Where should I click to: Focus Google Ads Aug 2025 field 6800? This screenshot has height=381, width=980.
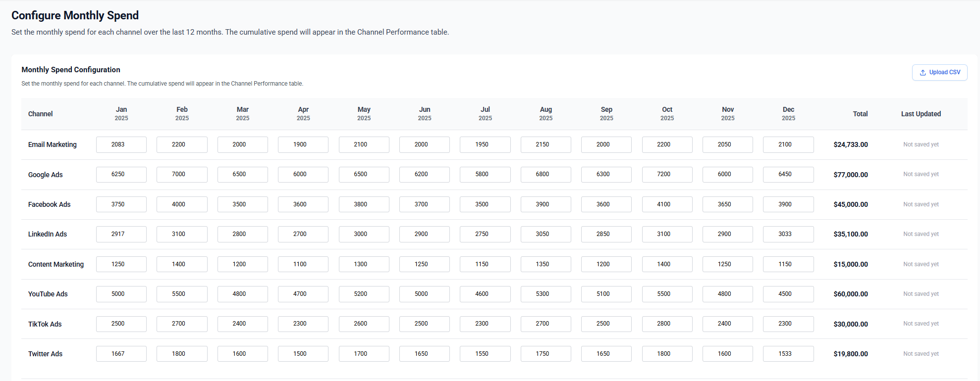click(546, 175)
